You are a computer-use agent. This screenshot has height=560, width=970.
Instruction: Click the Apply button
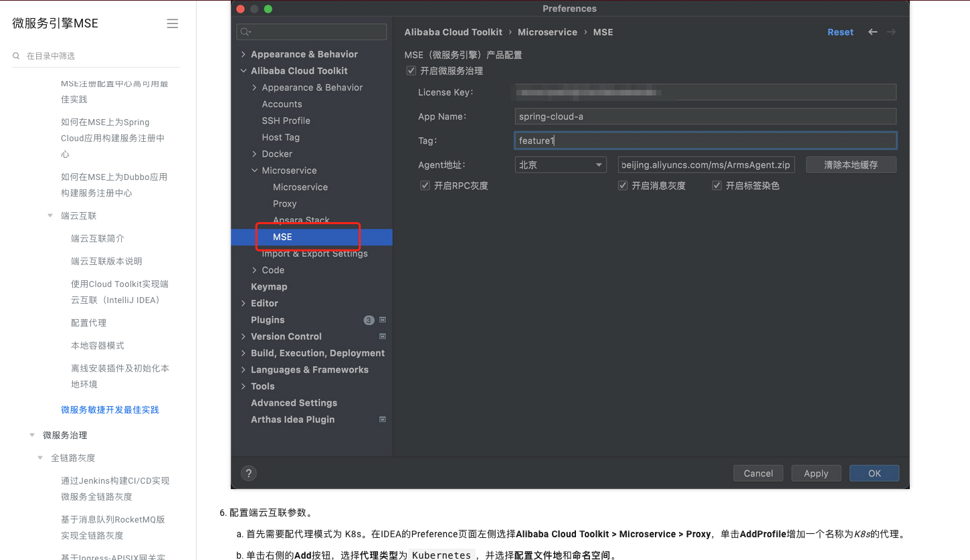[x=816, y=473]
